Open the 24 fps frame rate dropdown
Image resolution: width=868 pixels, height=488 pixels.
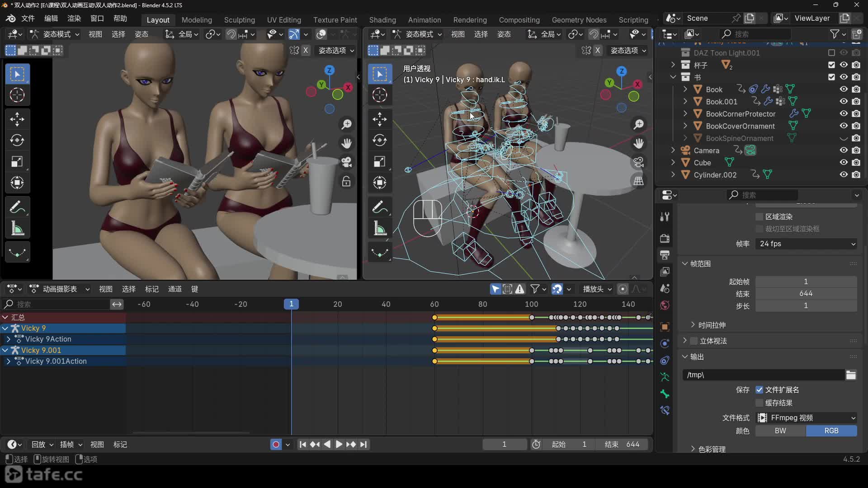806,244
